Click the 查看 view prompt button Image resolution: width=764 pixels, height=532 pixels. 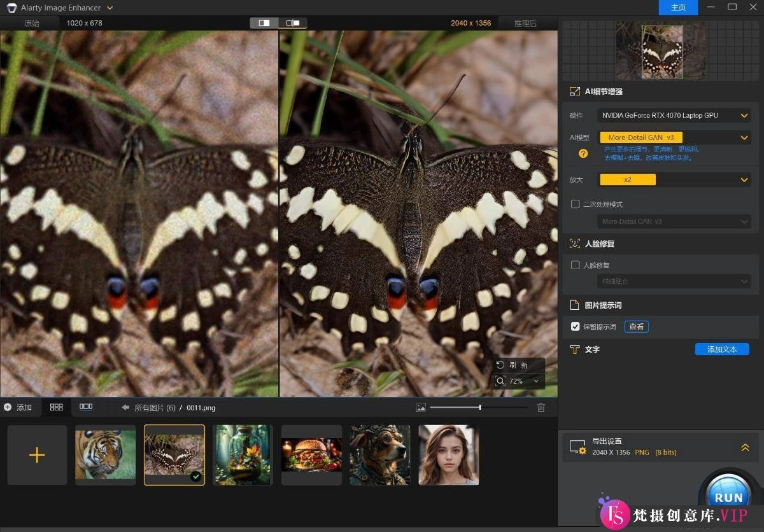637,326
